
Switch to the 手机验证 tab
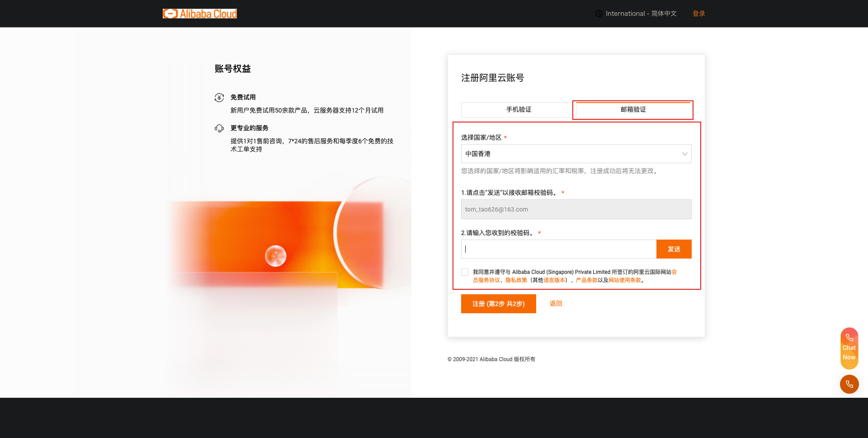(x=518, y=110)
